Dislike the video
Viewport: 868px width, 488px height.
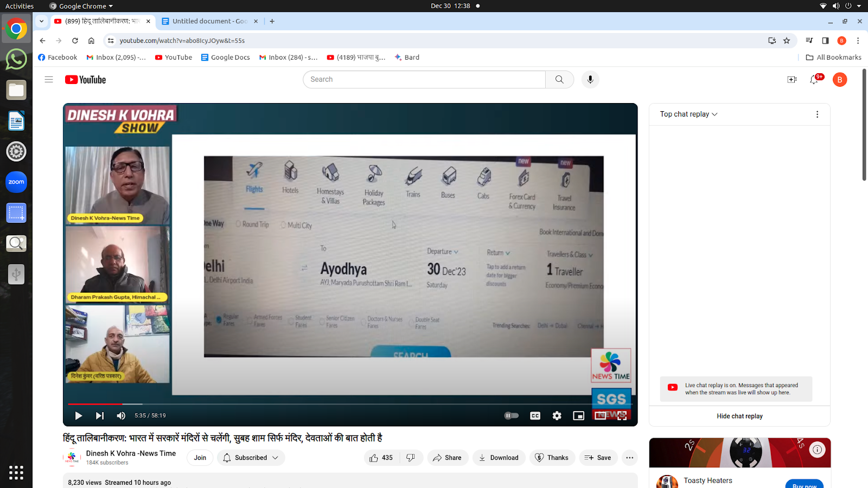point(411,458)
